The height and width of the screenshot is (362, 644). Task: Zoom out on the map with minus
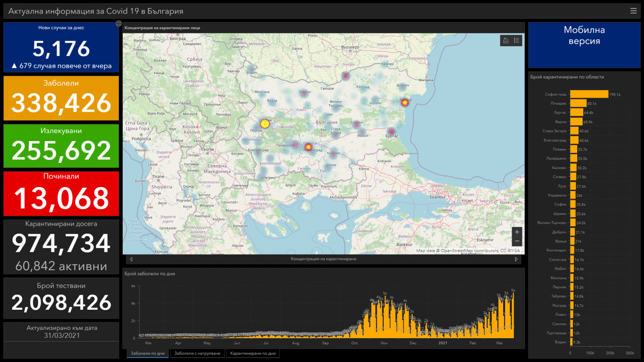coord(517,241)
